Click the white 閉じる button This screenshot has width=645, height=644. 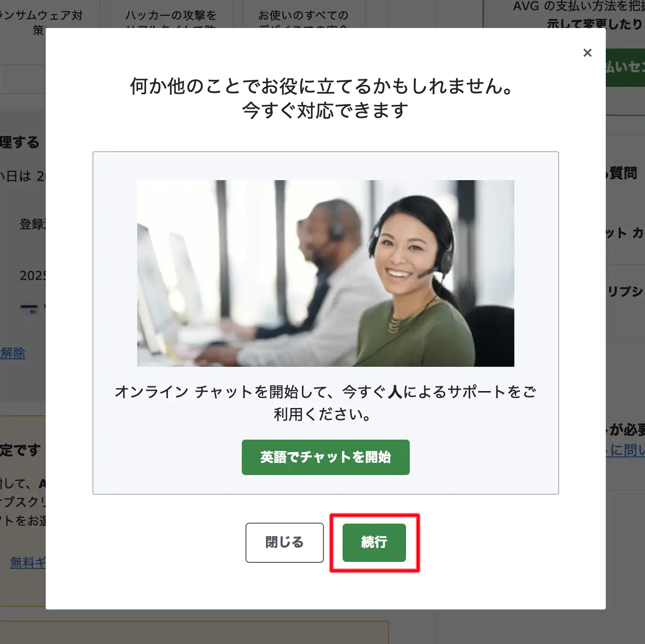[284, 542]
